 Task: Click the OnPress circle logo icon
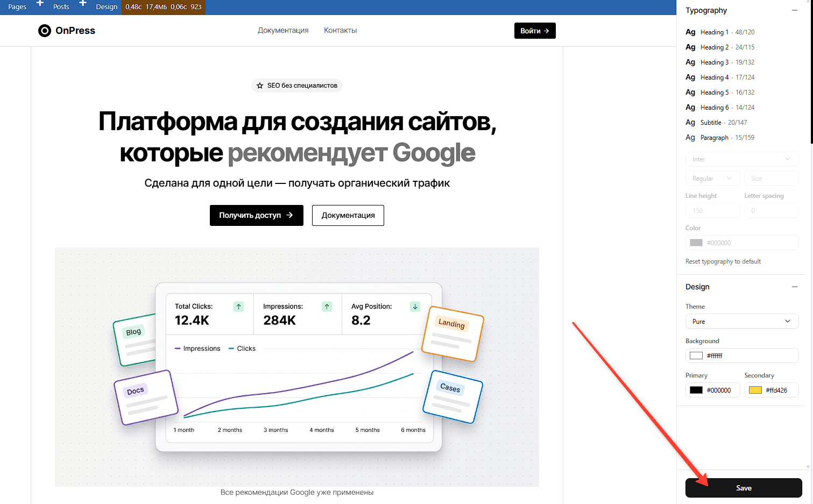(x=45, y=31)
